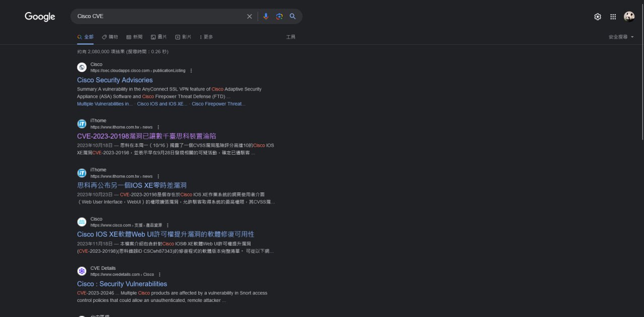Open Cisco IOS XE軟體Web UI許可權提升 result

[x=166, y=235]
